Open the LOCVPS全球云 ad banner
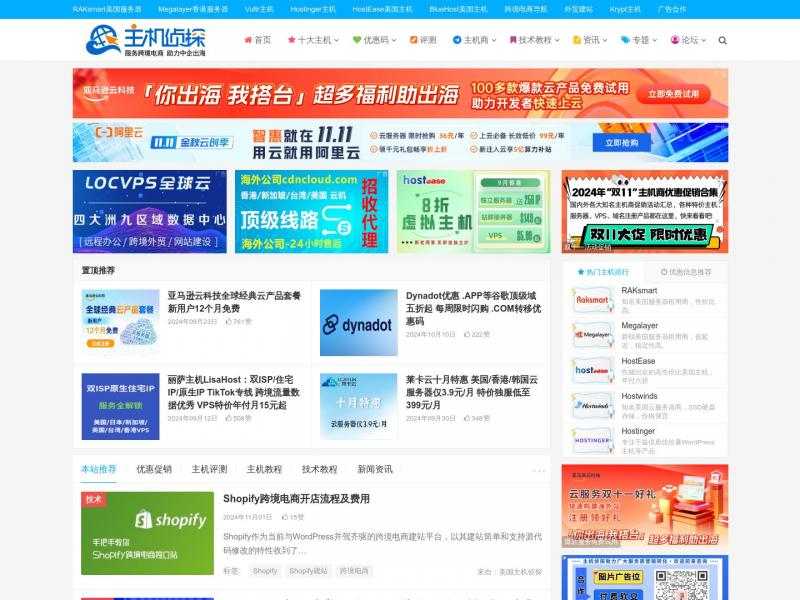This screenshot has width=800, height=600. pyautogui.click(x=149, y=211)
